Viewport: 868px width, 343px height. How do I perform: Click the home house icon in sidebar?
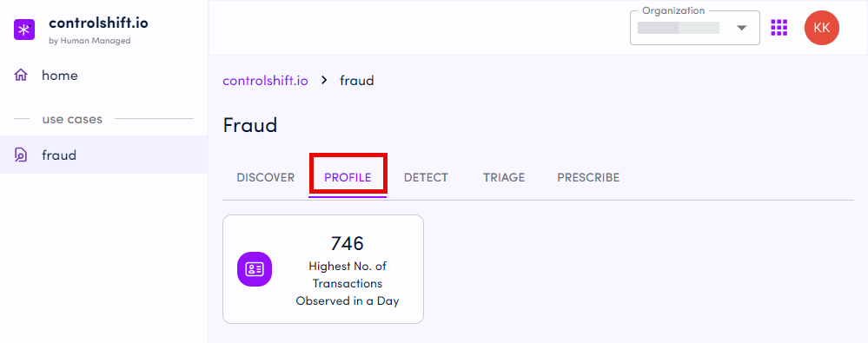[x=21, y=76]
